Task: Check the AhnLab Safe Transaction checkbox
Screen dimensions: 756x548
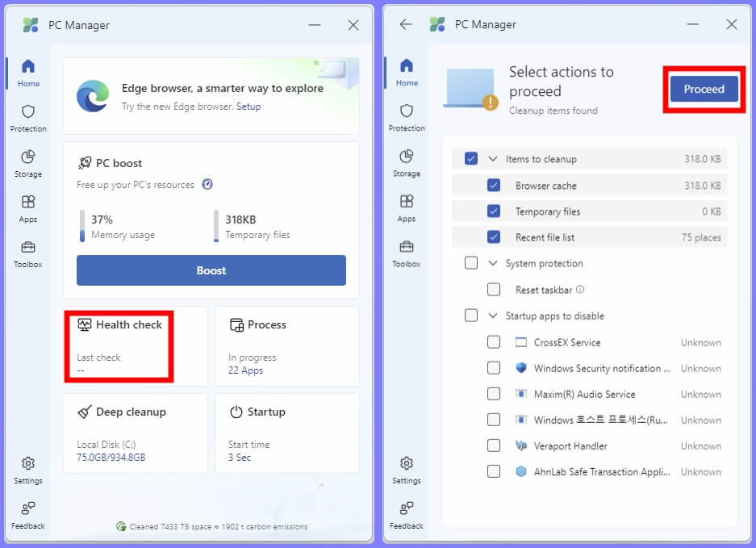Action: 494,471
